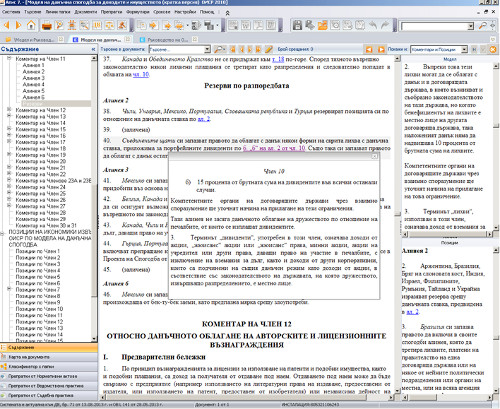Open the orange folder icon in toolbar
Viewport: 500px width, 409px height.
tap(322, 25)
